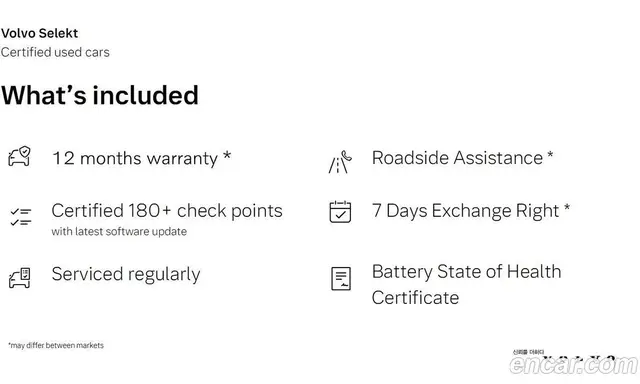This screenshot has height=384, width=640.
Task: Click the calendar checkmark exchange icon
Action: (340, 211)
